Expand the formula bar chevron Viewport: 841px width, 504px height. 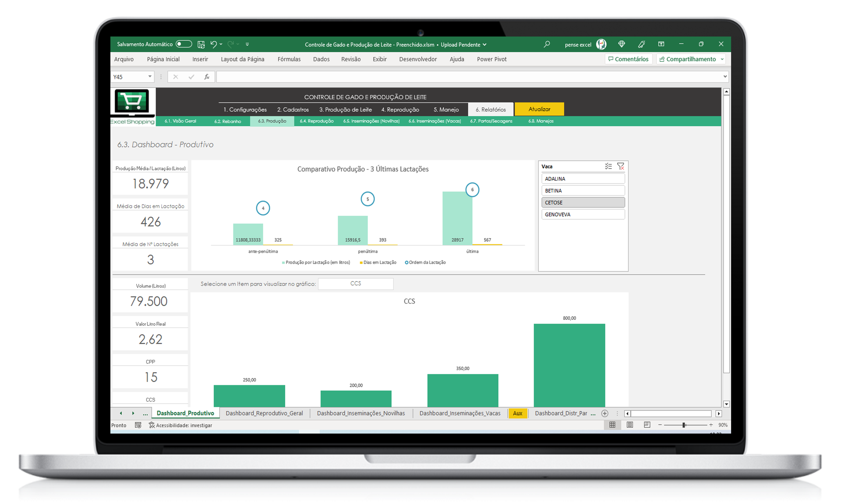[x=725, y=77]
